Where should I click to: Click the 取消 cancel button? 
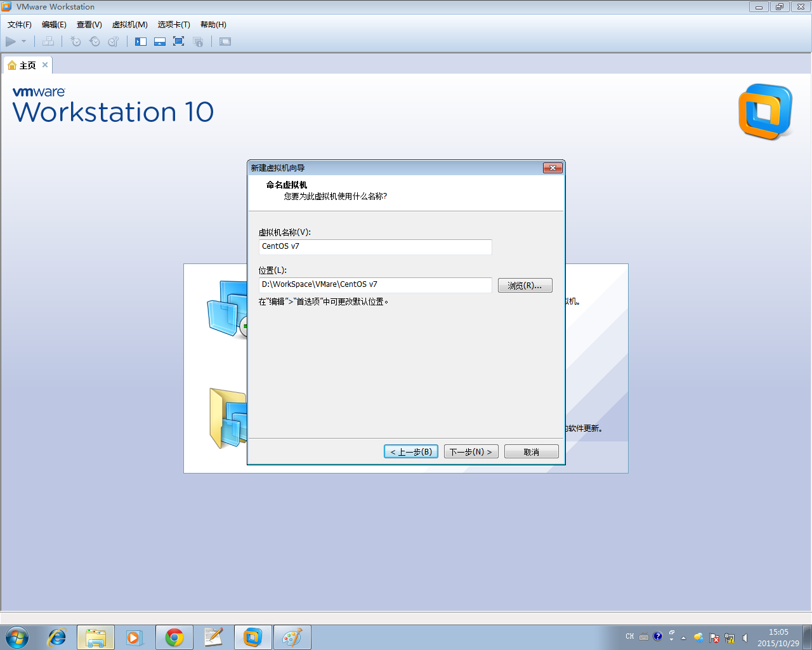click(532, 451)
